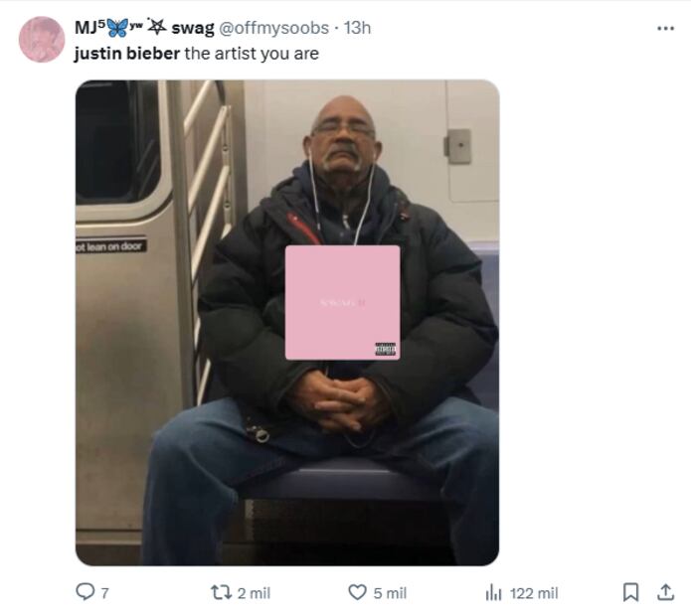Click the blue butterfly emoji in name
Screen dimensions: 691x616
point(118,28)
